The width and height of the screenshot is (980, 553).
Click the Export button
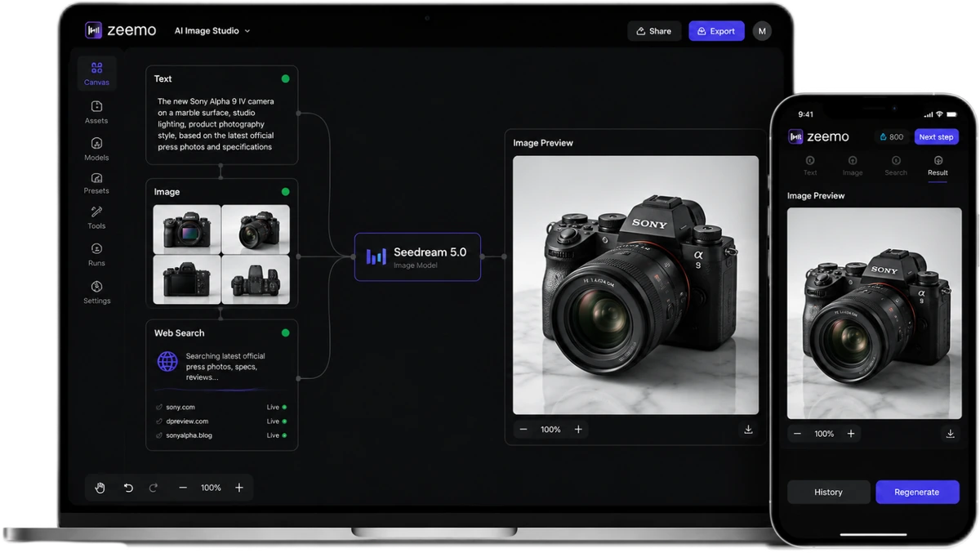pyautogui.click(x=716, y=31)
